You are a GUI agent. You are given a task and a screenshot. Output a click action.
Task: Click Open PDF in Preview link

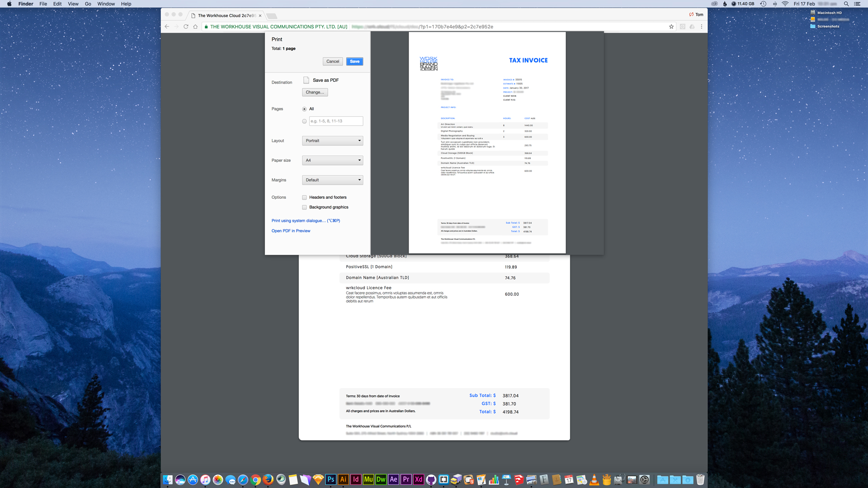(291, 231)
